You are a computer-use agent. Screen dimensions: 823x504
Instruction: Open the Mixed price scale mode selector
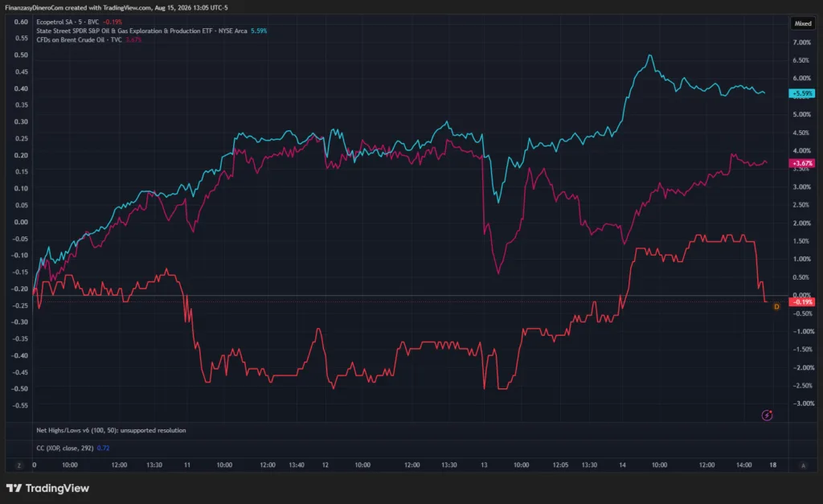click(803, 23)
